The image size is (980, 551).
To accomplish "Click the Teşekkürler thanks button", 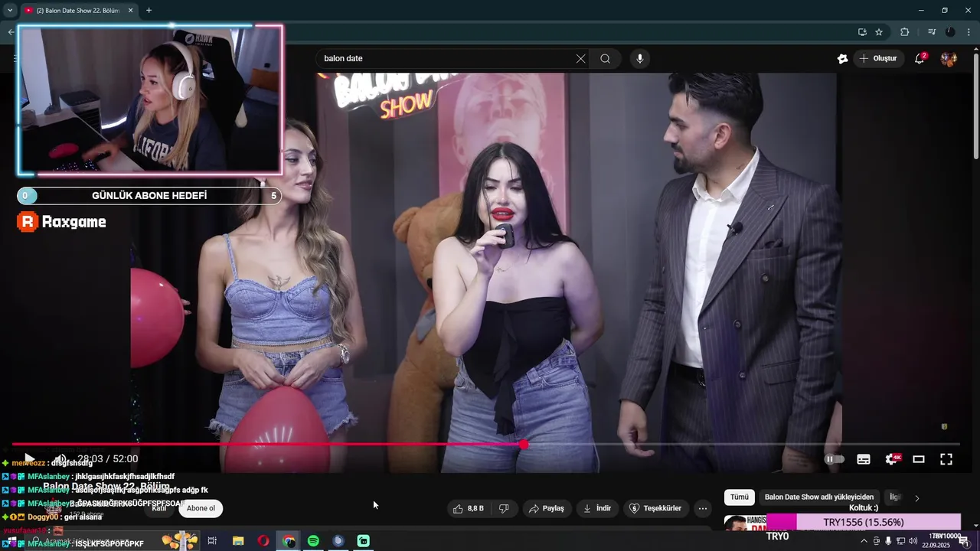I will (x=655, y=508).
